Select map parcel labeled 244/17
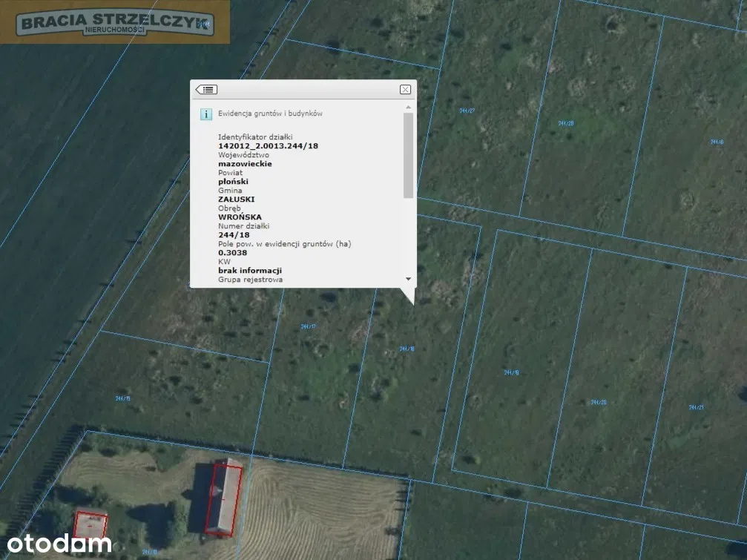 309,326
